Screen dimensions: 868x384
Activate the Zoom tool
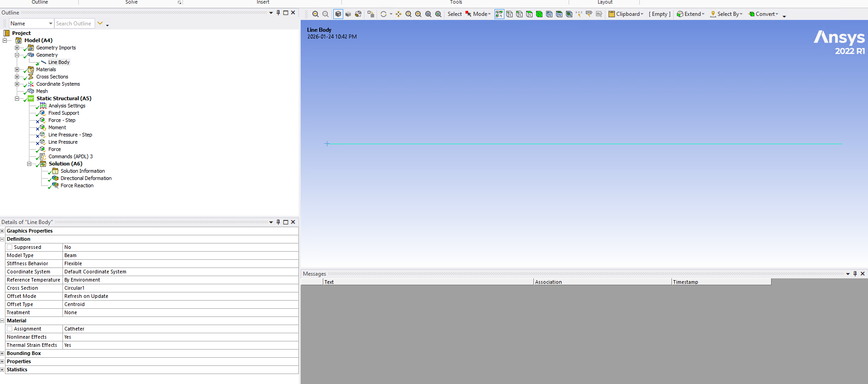tap(408, 14)
